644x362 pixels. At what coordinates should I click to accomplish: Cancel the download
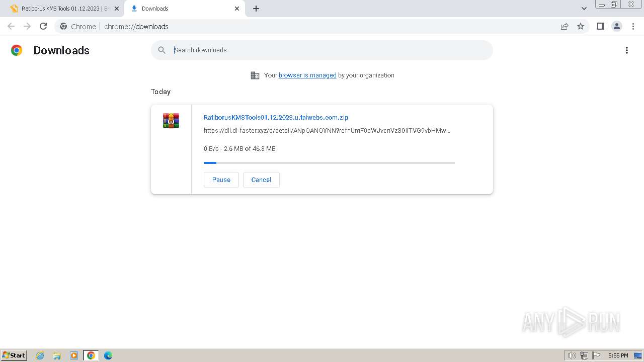click(x=261, y=180)
